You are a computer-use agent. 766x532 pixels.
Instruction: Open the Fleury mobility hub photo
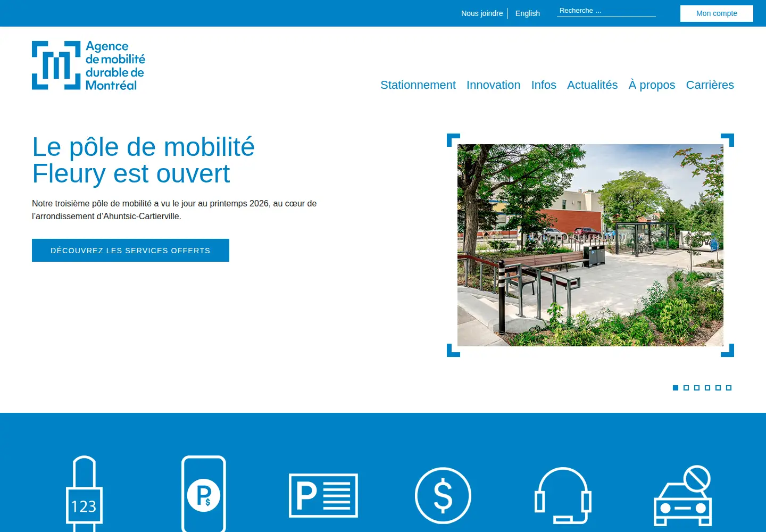click(590, 245)
